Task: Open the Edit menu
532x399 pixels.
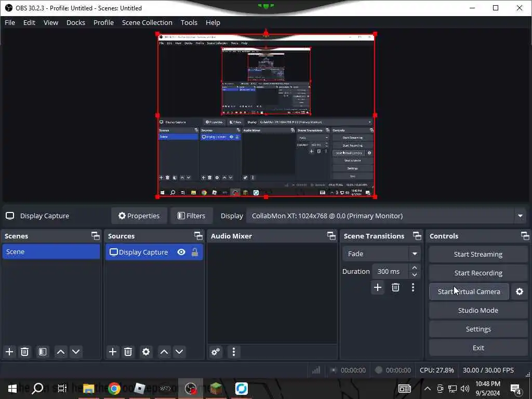Action: point(29,22)
